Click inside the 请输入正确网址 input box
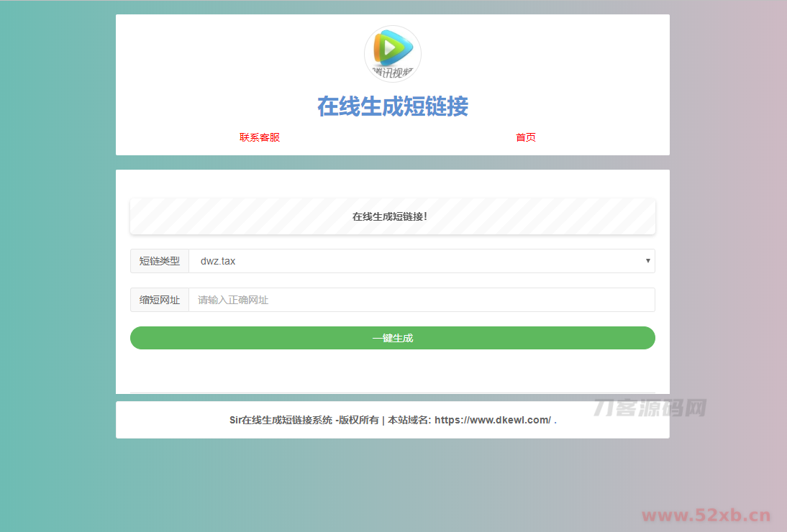 tap(422, 300)
